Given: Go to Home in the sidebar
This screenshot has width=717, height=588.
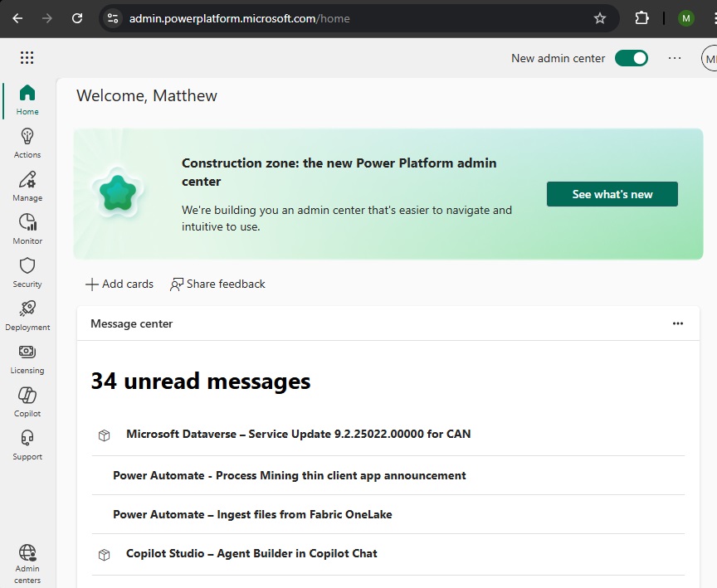Looking at the screenshot, I should 27,100.
